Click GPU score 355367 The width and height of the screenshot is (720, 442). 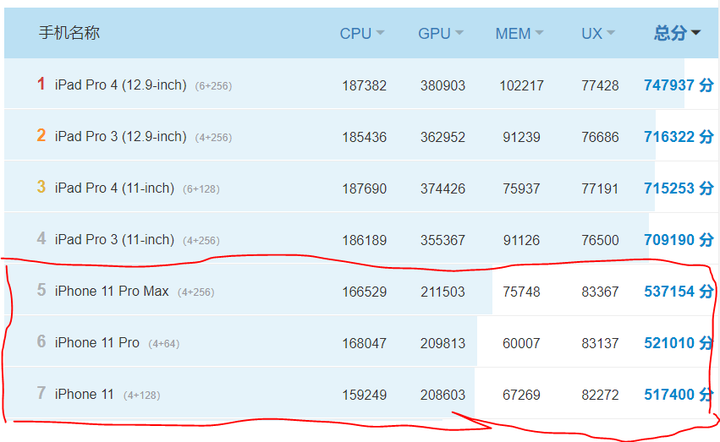pos(443,240)
